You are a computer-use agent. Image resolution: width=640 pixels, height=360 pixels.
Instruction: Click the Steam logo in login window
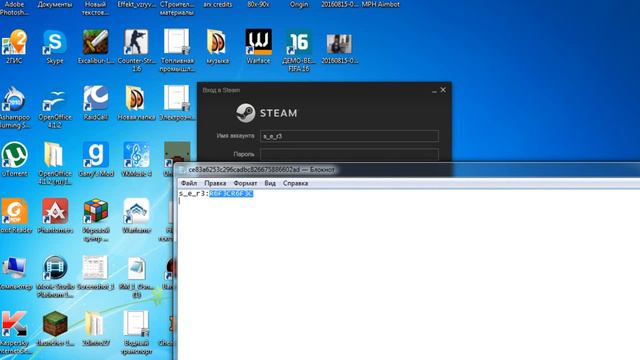(267, 113)
